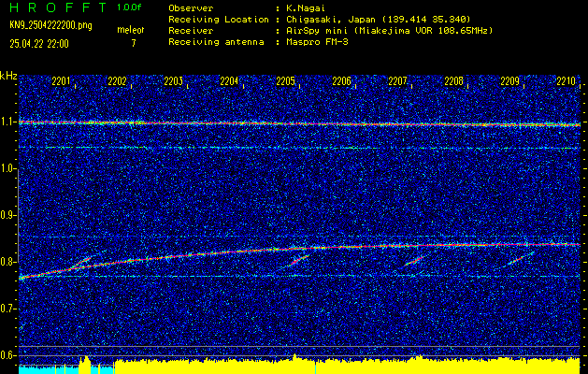Image resolution: width=588 pixels, height=374 pixels.
Task: Click the 2206 time marker
Action: pyautogui.click(x=341, y=81)
